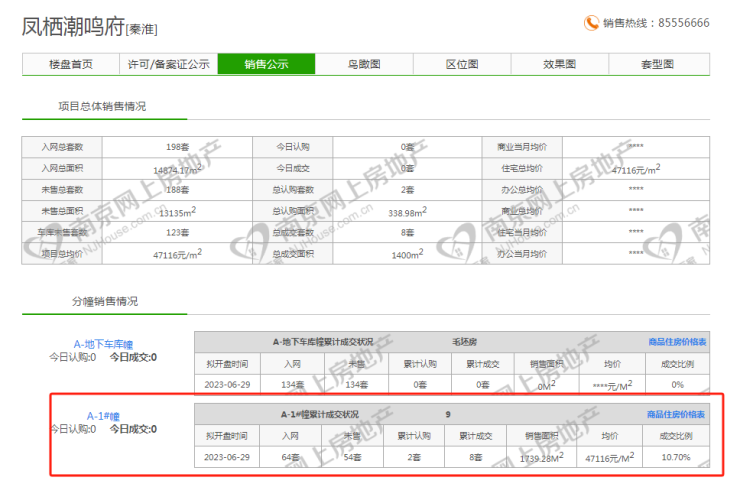This screenshot has height=487, width=740.
Task: Click the 47116元/M² 均价 cell in A-1#幢
Action: [610, 458]
